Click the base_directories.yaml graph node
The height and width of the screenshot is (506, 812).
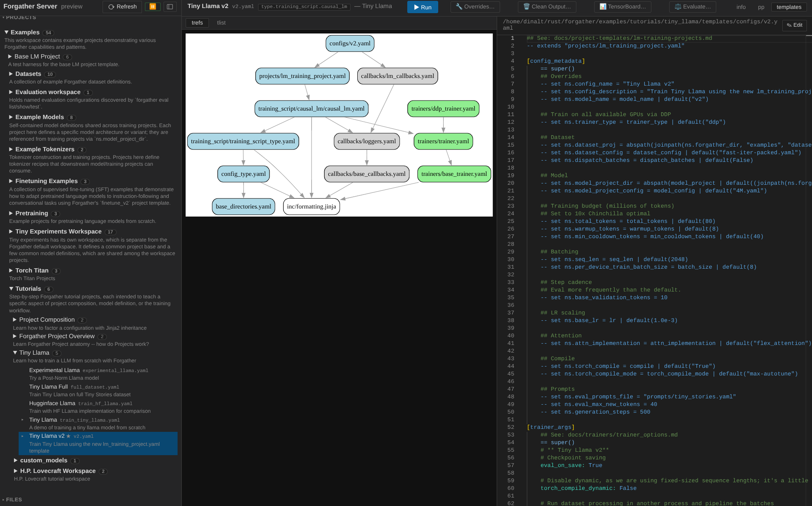(243, 206)
